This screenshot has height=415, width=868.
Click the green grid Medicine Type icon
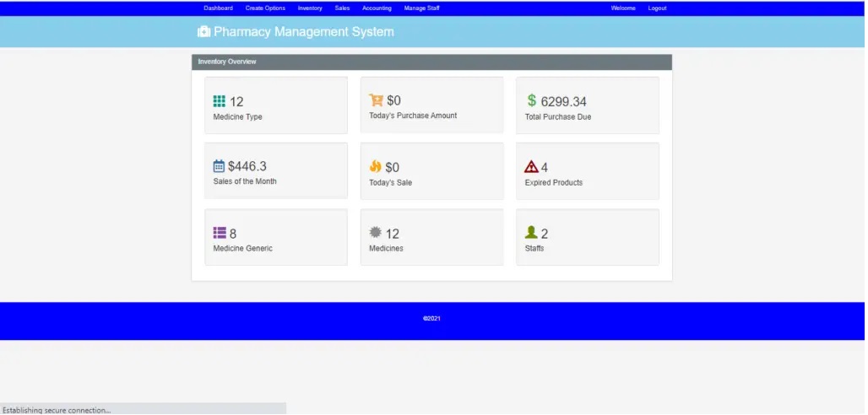(x=220, y=101)
